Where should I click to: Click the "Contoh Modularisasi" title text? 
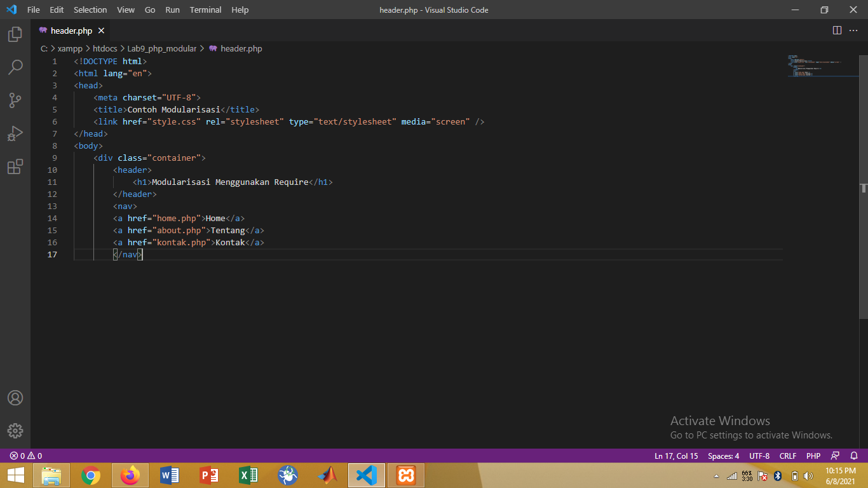174,109
